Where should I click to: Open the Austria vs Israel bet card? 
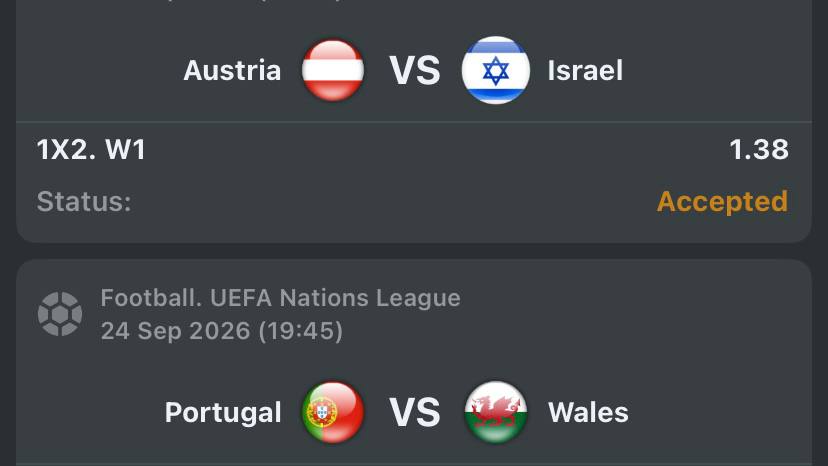tap(414, 121)
